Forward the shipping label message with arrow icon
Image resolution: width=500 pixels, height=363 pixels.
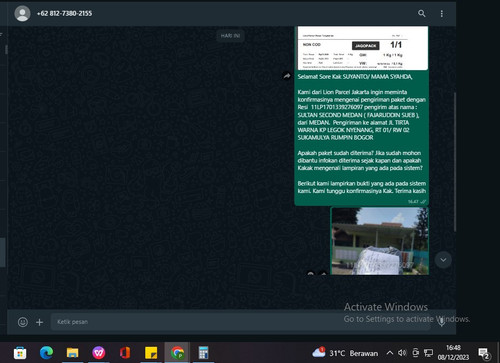(287, 76)
